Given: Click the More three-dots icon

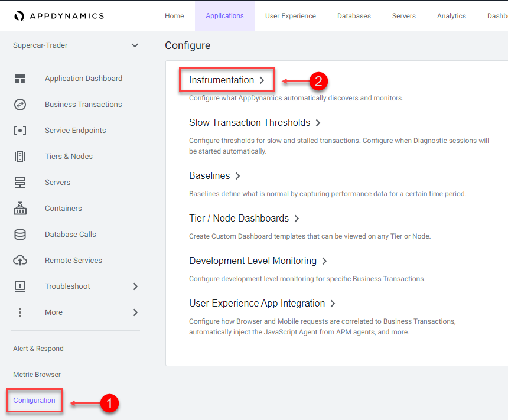Looking at the screenshot, I should pos(20,312).
